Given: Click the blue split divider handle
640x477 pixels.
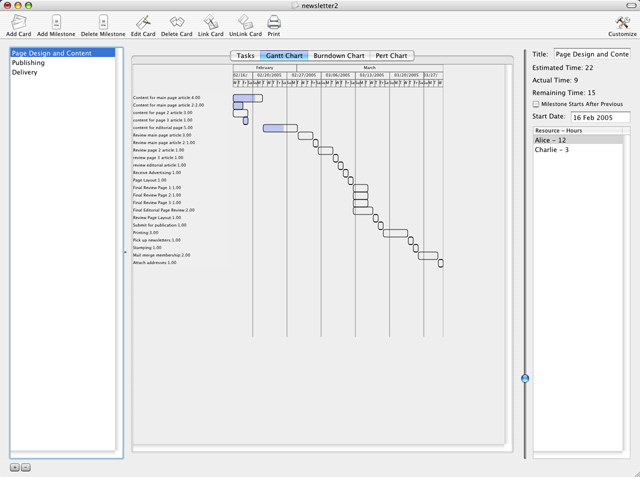Looking at the screenshot, I should [x=525, y=378].
